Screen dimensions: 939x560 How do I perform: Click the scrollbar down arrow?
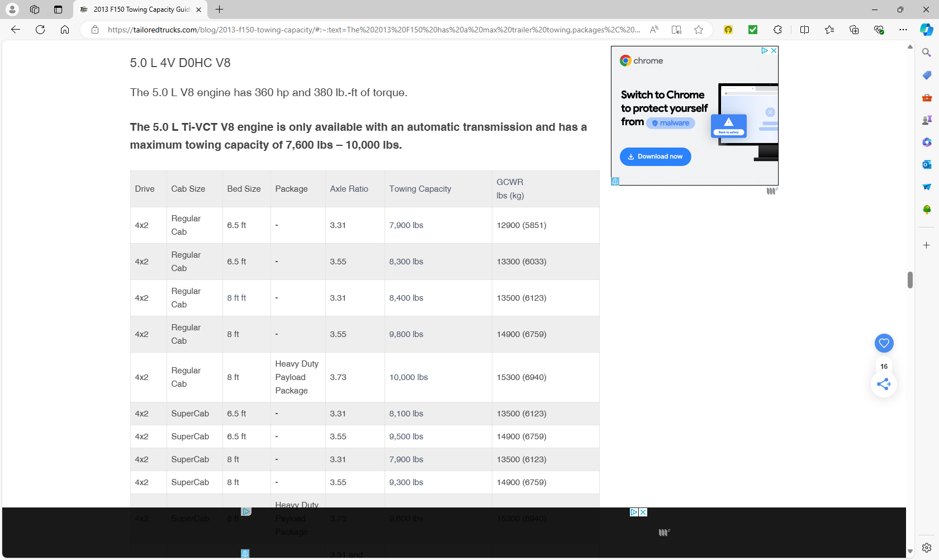coord(910,551)
